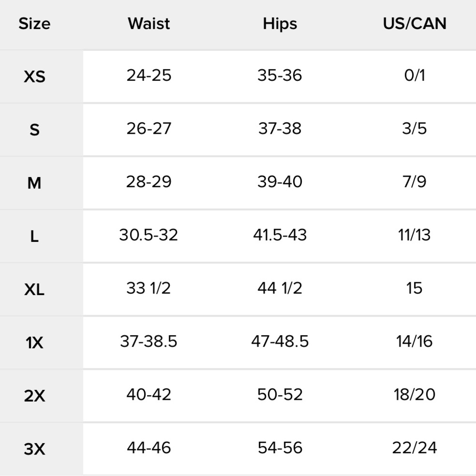
Task: Click the Size column header
Action: pyautogui.click(x=34, y=23)
